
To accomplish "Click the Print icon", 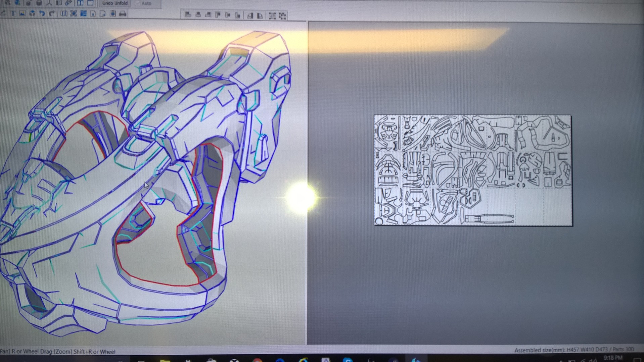I will point(123,13).
